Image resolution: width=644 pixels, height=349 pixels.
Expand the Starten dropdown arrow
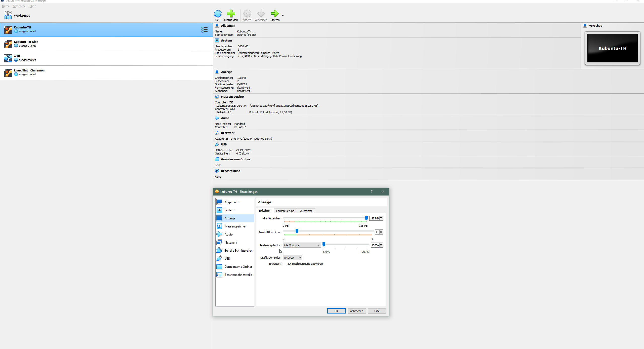tap(283, 16)
